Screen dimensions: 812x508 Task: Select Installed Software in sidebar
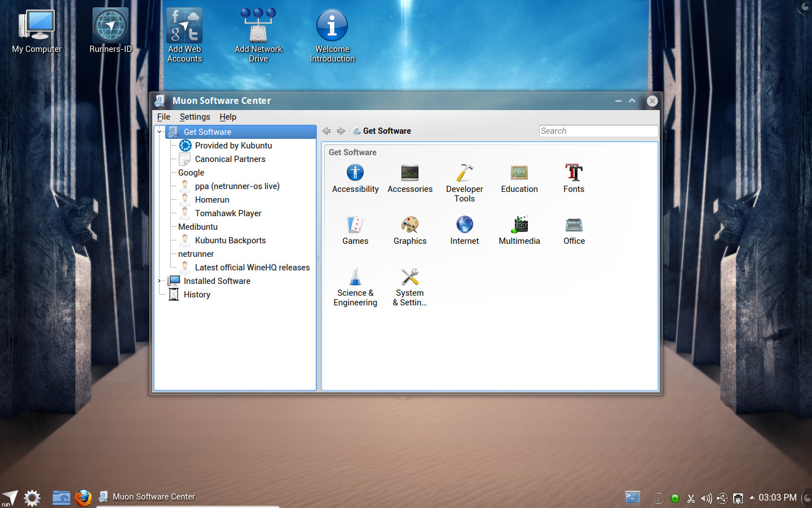[217, 281]
